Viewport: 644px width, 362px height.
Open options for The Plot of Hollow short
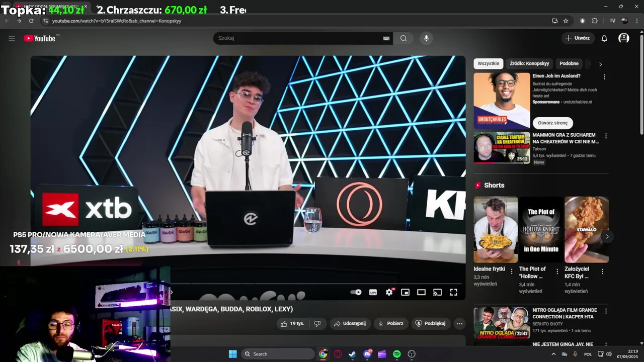coord(557,271)
